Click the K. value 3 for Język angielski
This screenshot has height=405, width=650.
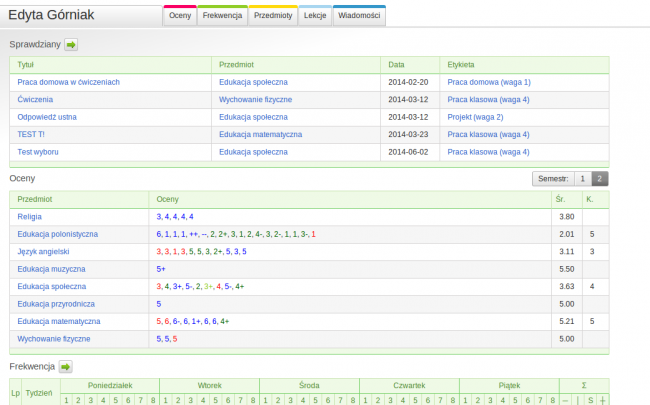point(592,251)
